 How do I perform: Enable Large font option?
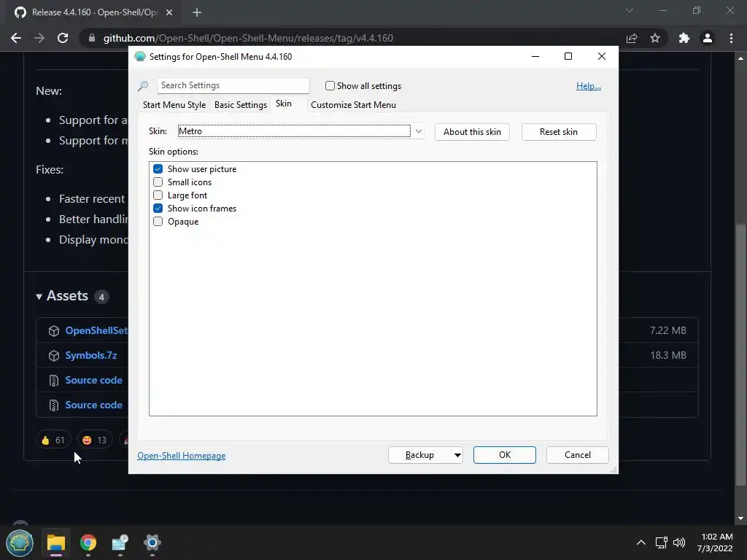(158, 195)
